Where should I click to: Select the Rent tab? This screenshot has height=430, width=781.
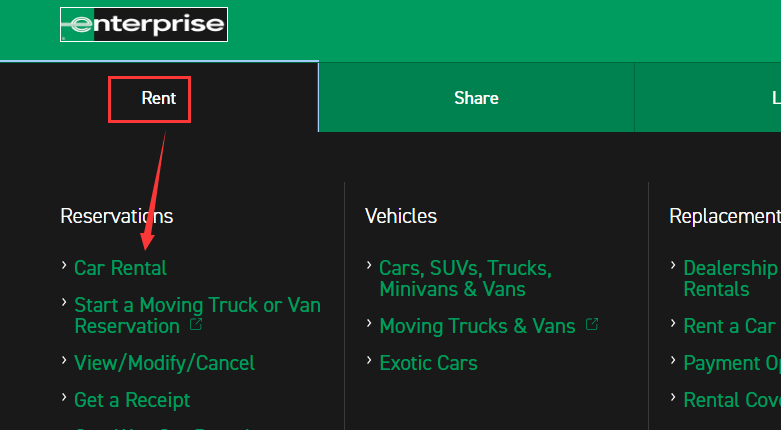coord(158,98)
